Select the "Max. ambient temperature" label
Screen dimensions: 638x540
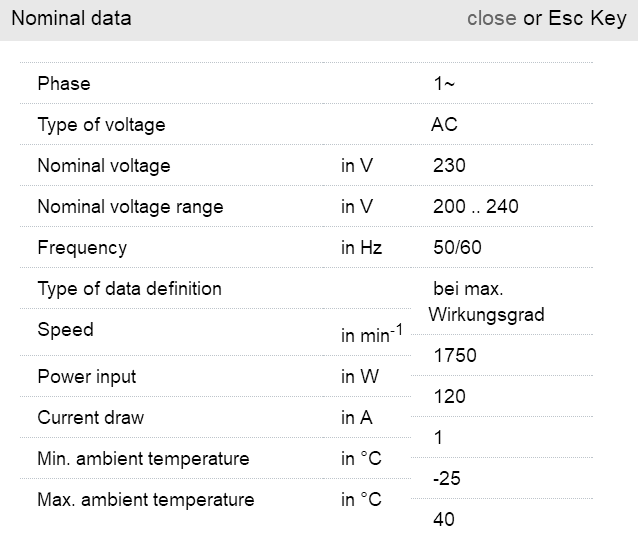(146, 500)
